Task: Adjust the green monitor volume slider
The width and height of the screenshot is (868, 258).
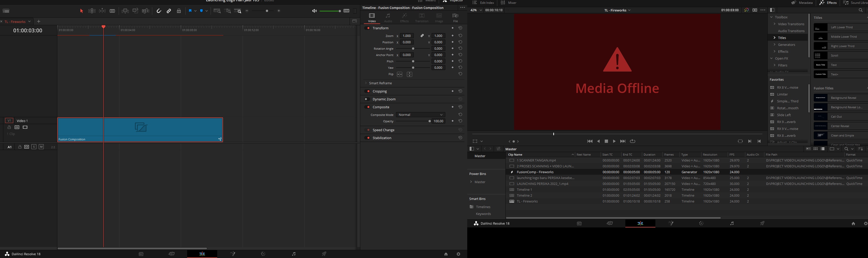Action: point(330,11)
